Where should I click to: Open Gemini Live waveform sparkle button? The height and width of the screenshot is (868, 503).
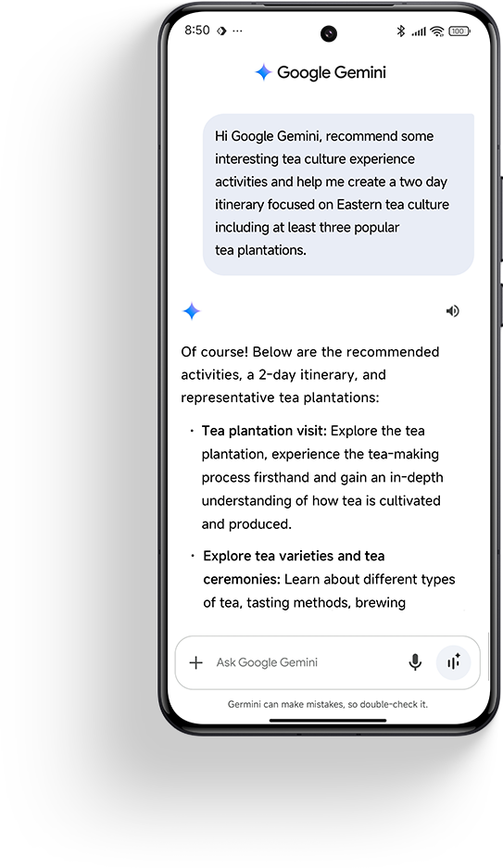pyautogui.click(x=454, y=662)
